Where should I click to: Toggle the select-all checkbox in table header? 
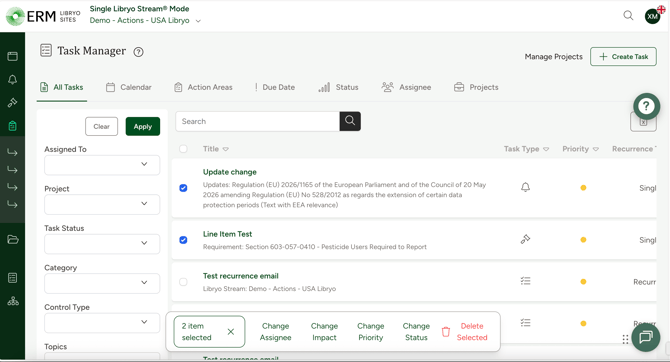pos(183,149)
